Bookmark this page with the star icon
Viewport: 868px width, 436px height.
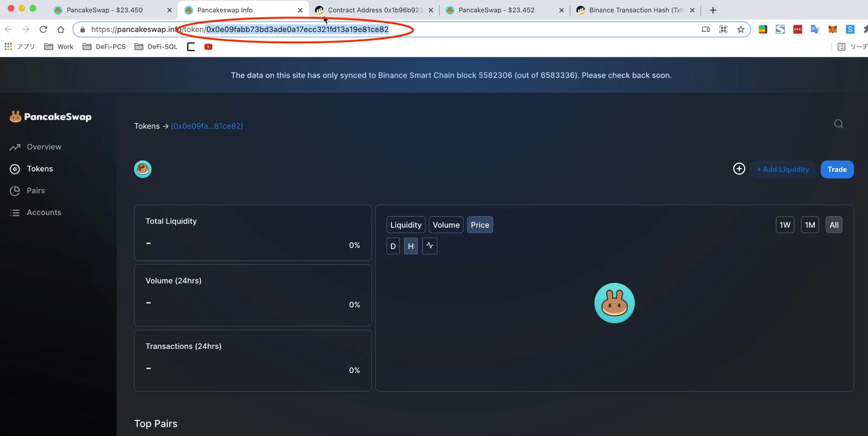coord(741,29)
